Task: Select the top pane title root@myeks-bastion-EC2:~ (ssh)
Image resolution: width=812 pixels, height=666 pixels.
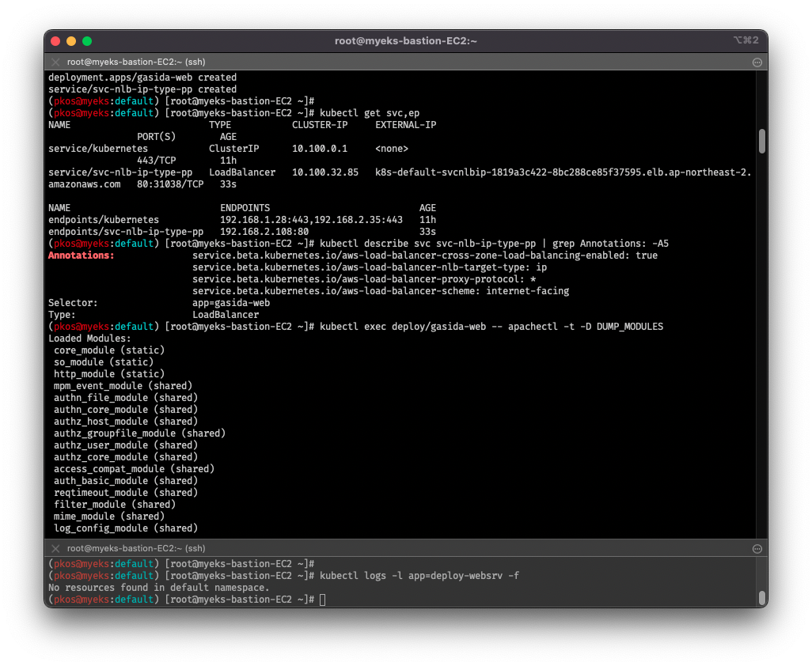Action: point(136,62)
